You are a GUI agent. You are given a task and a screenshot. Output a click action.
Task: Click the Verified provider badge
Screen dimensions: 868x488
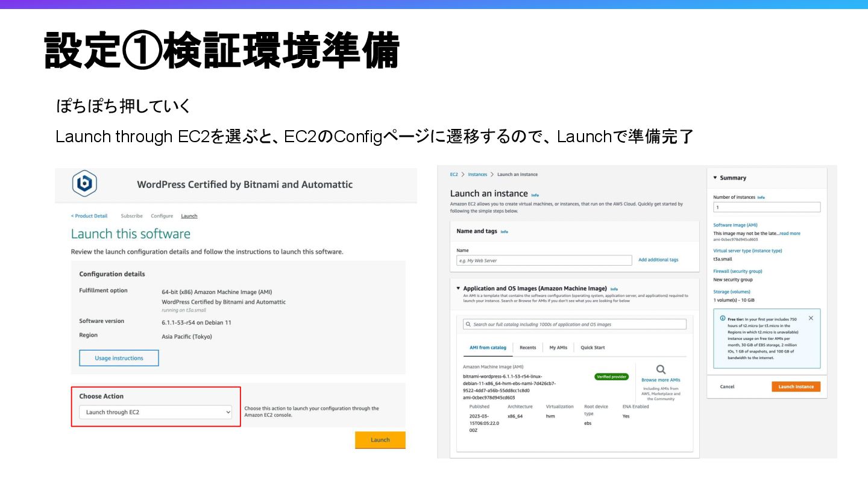point(612,377)
